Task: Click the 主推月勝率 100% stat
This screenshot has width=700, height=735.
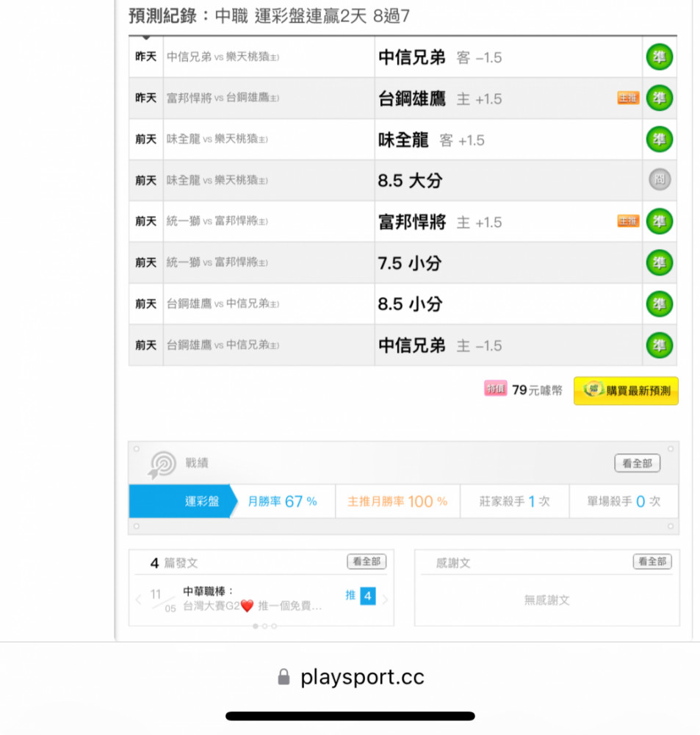Action: pos(397,501)
